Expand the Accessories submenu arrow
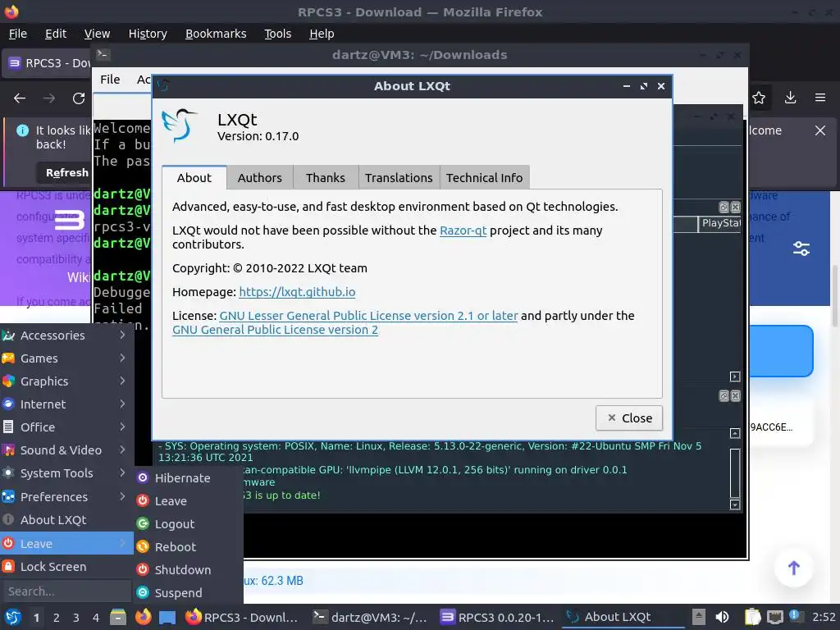 pyautogui.click(x=123, y=335)
